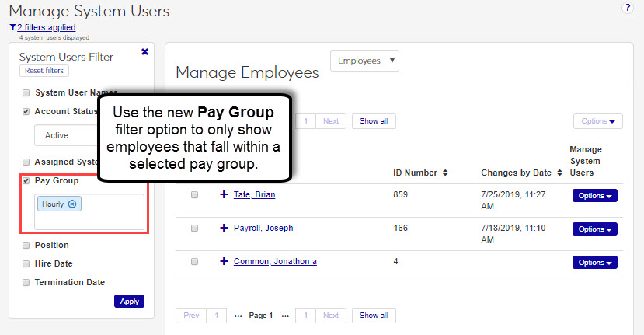Open the 2 filters applied link

pyautogui.click(x=46, y=27)
